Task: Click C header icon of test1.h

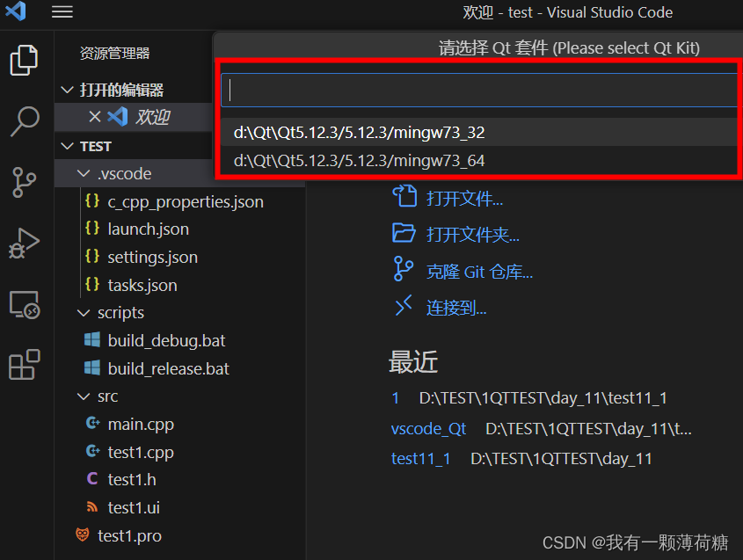Action: click(x=92, y=478)
